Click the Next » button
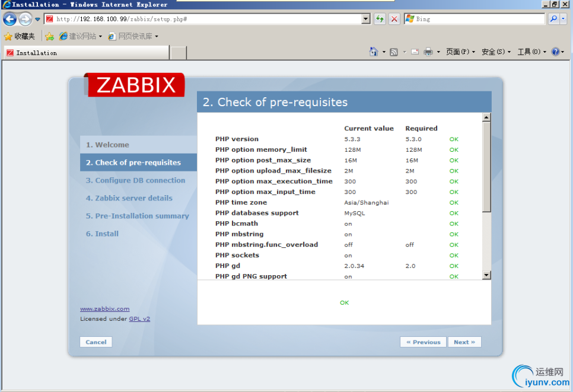Viewport: 573px width, 392px height. coord(464,342)
